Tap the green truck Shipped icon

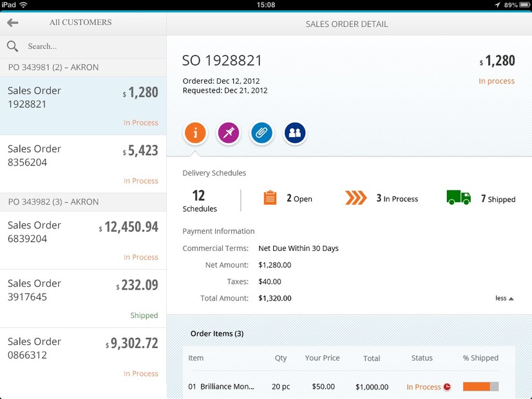point(459,198)
